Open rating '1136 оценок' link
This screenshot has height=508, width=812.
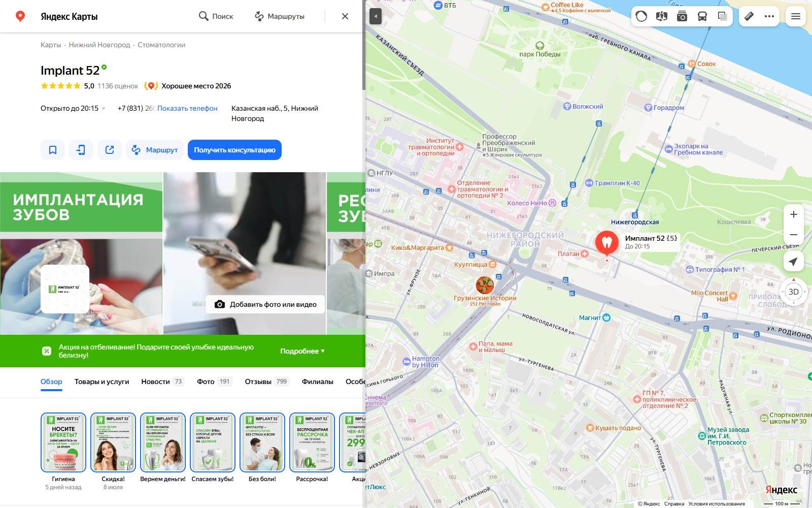(118, 86)
